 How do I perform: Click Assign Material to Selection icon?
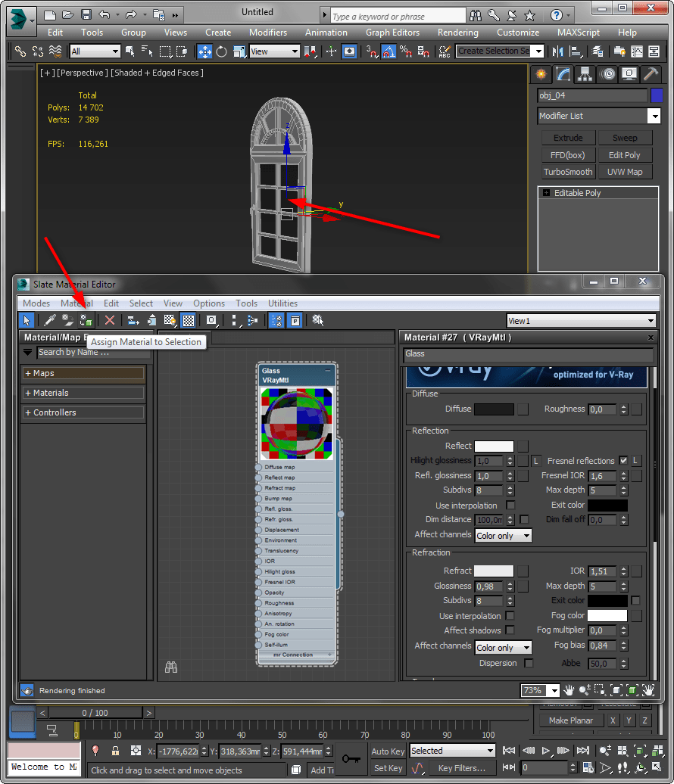[x=86, y=321]
